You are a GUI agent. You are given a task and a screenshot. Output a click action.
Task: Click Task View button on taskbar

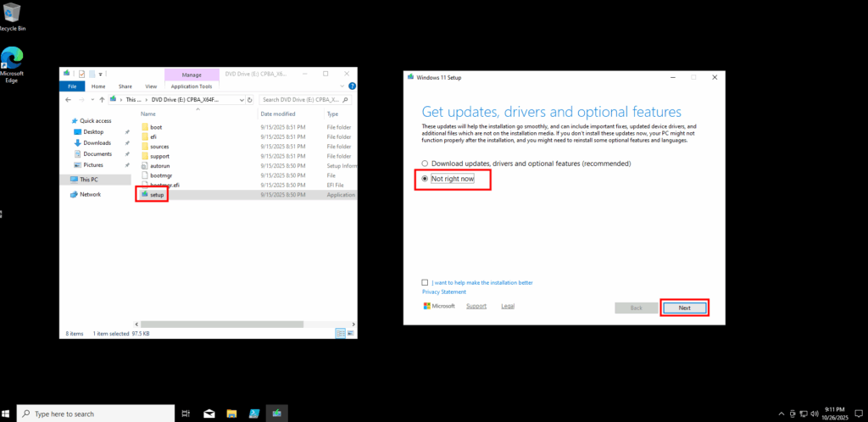[x=186, y=414]
